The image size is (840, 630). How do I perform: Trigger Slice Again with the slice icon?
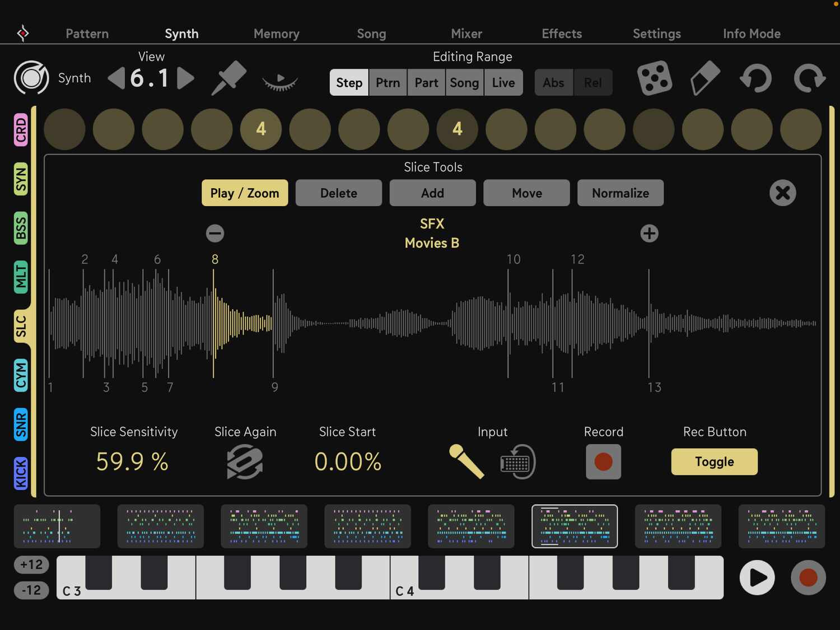[245, 461]
